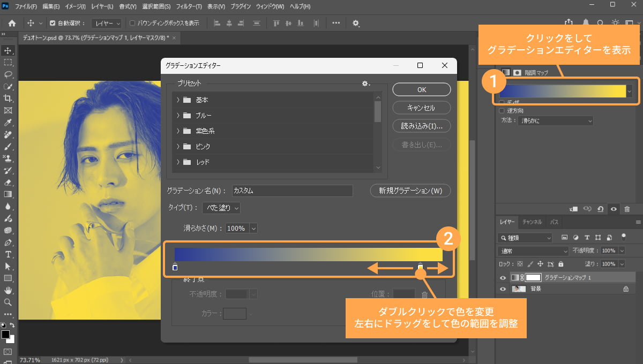Open the gradient editor preset settings gear
The image size is (643, 364).
pyautogui.click(x=365, y=84)
